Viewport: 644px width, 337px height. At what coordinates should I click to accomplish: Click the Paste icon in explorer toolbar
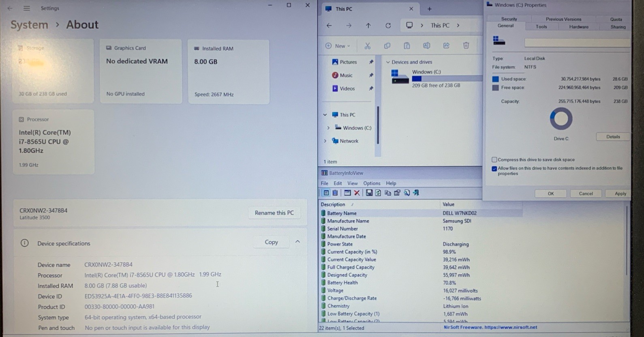pyautogui.click(x=407, y=46)
